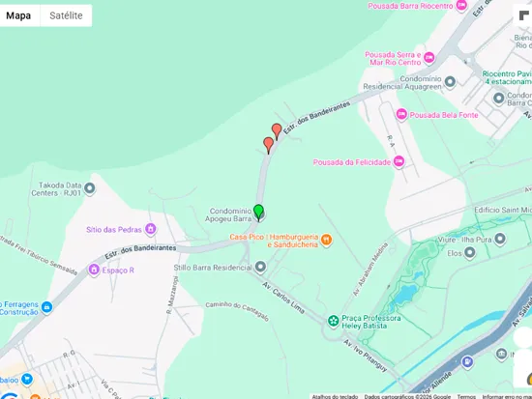
Task: Open the Termos link
Action: (466, 396)
